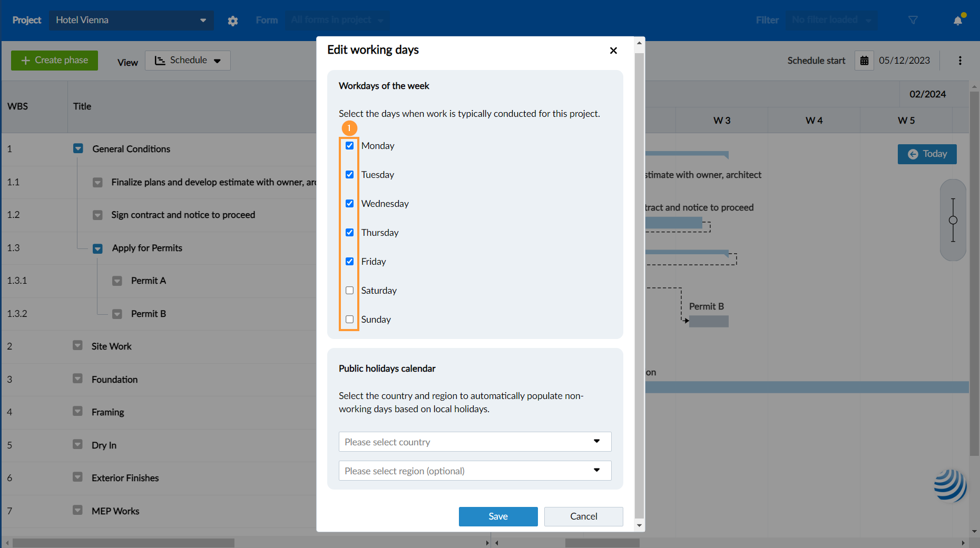Save the working days settings
This screenshot has width=980, height=548.
(498, 516)
